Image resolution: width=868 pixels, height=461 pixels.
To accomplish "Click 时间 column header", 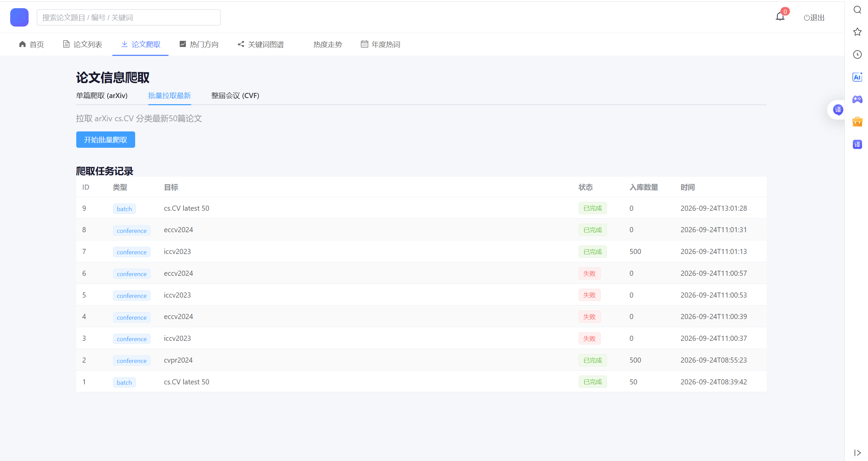I will (688, 187).
